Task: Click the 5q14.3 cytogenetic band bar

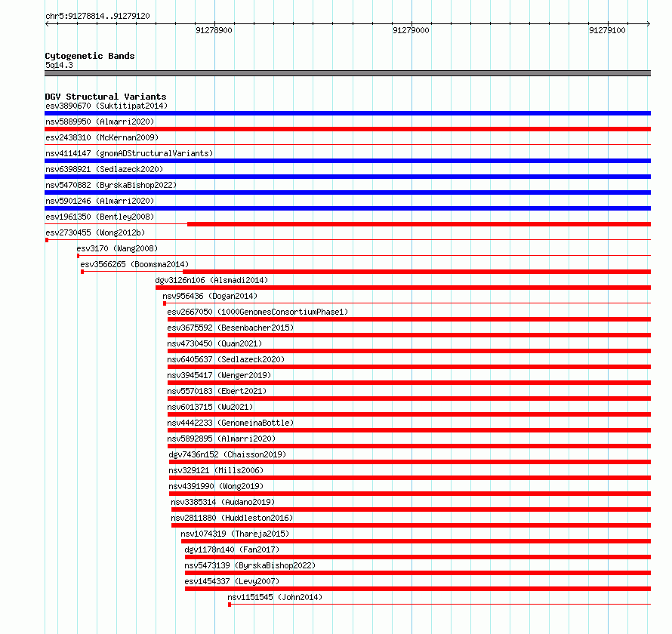Action: 347,73
